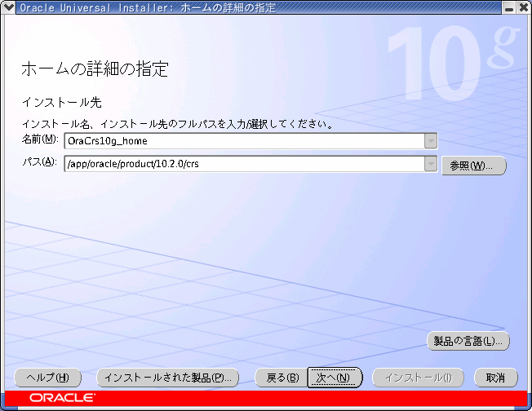532x411 pixels.
Task: Click the パス(A): label
Action: [39, 161]
